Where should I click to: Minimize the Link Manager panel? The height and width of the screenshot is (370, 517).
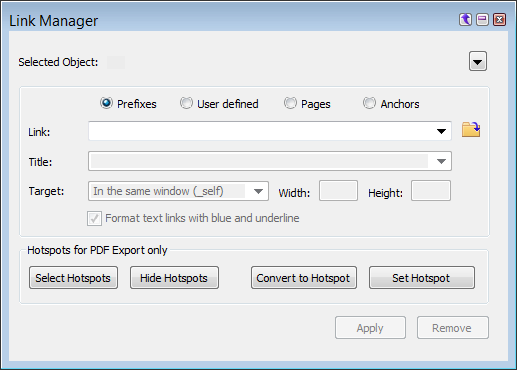pyautogui.click(x=482, y=20)
